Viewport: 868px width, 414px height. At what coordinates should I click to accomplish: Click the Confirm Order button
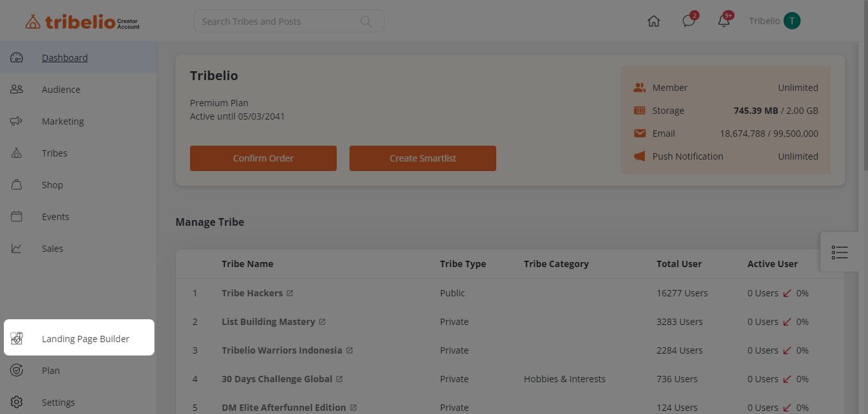(263, 158)
